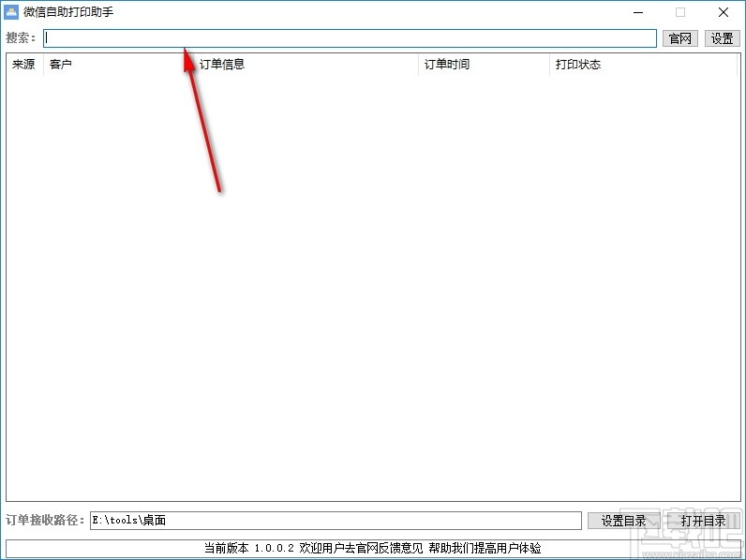
Task: Close the 微信自助打印助手 window
Action: click(724, 12)
